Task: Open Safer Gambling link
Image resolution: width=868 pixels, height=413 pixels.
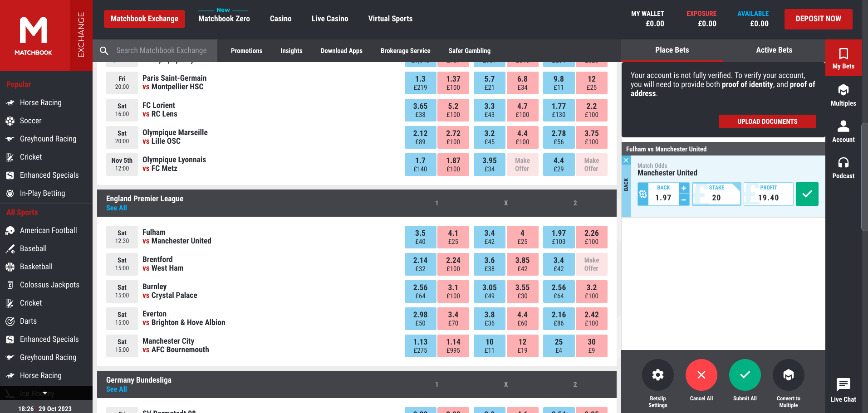Action: click(469, 51)
